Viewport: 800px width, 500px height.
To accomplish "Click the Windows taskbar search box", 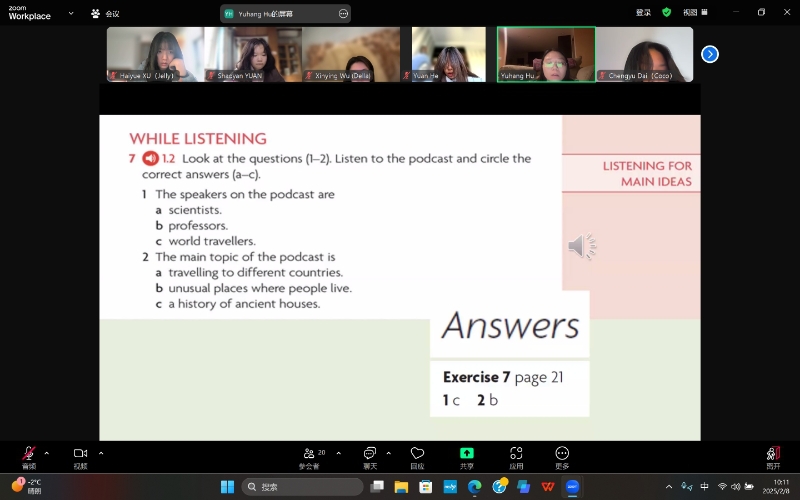I will pyautogui.click(x=302, y=487).
